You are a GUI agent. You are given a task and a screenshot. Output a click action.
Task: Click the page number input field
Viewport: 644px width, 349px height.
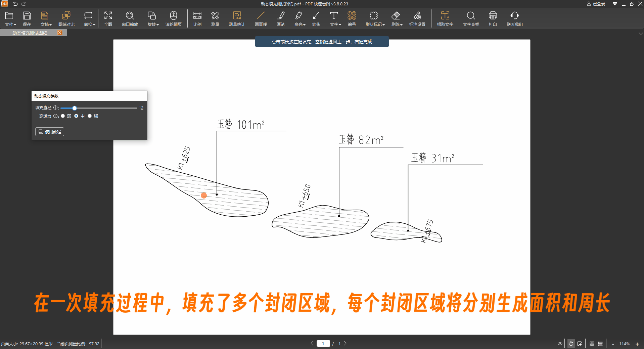click(x=323, y=343)
